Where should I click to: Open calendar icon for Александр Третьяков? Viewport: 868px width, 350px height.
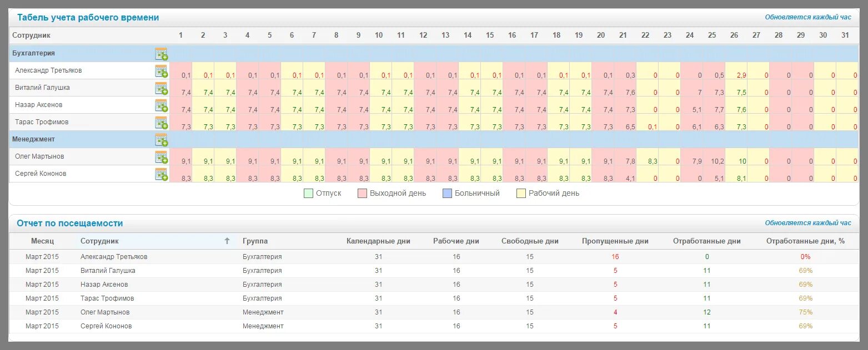161,71
